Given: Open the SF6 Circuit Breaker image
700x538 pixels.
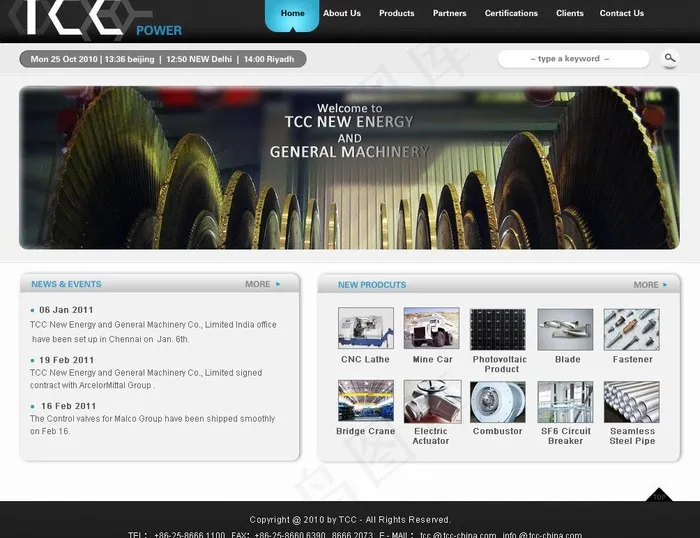Looking at the screenshot, I should click(x=565, y=401).
